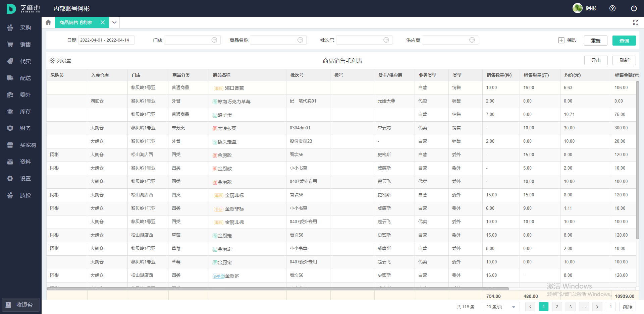Click the 商品名称 field ellipsis icon
The height and width of the screenshot is (314, 644).
tap(300, 40)
